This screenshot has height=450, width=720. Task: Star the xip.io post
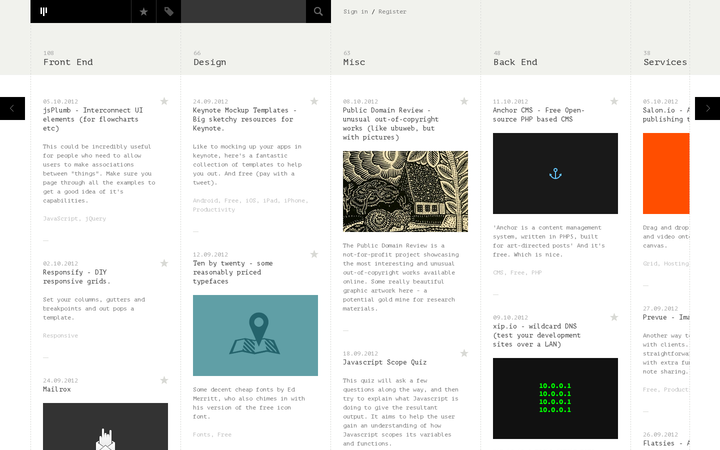click(x=614, y=317)
